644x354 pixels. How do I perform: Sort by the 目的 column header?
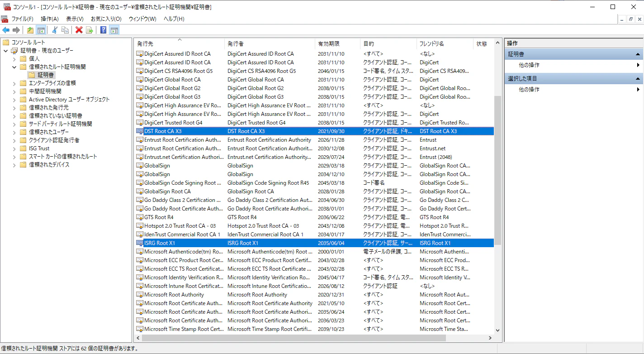click(388, 44)
